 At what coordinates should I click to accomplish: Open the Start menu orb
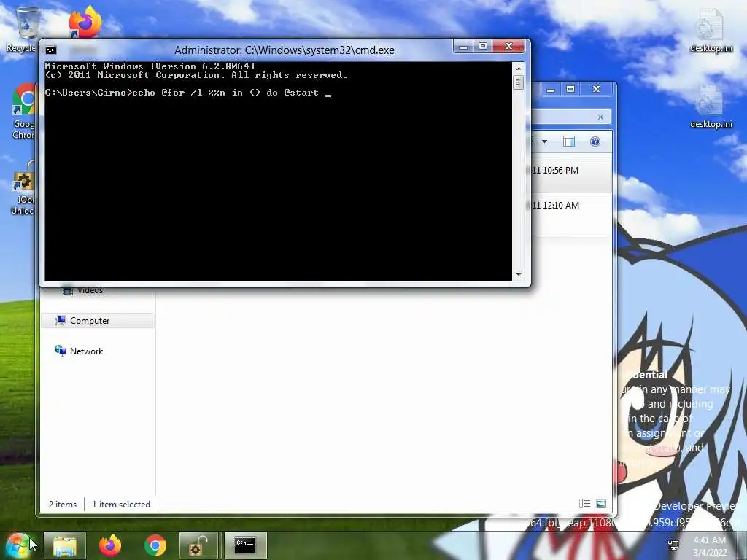coord(18,545)
